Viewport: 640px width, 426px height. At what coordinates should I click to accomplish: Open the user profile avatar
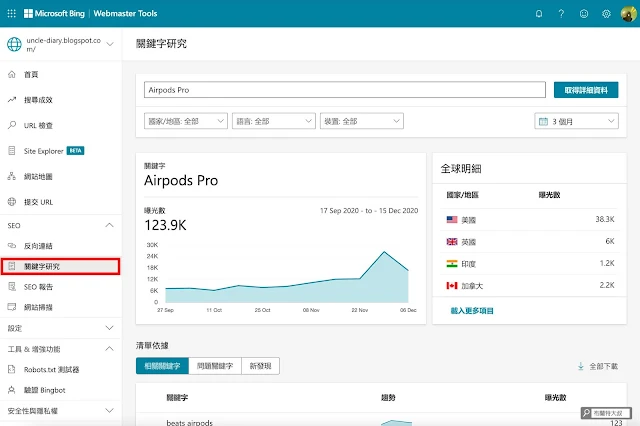click(629, 14)
